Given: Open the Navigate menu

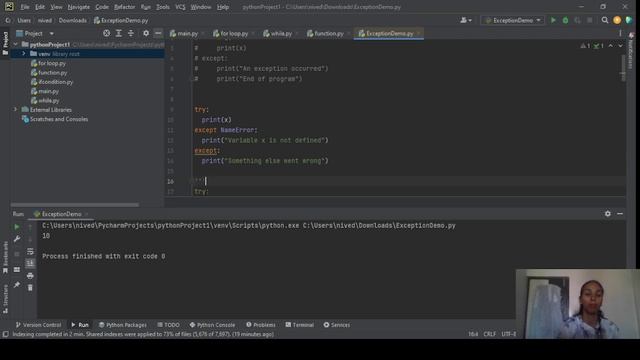Looking at the screenshot, I should pos(78,7).
